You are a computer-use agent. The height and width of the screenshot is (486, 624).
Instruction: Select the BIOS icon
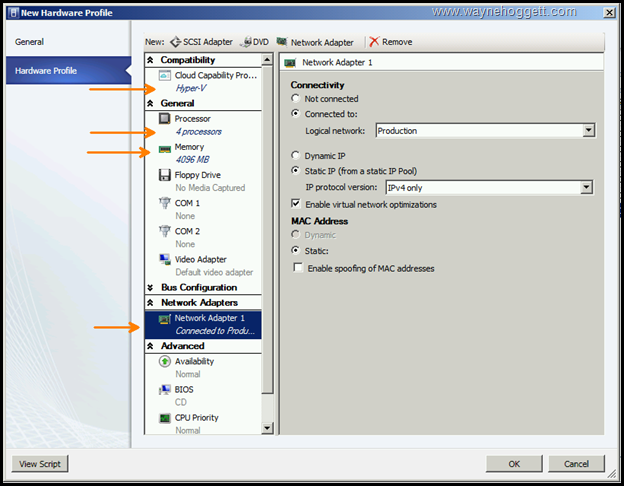point(164,390)
